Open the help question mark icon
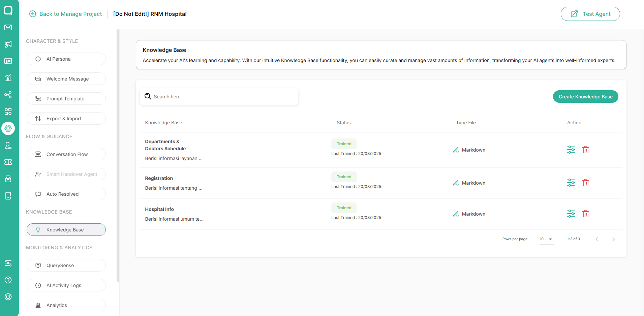 click(8, 280)
